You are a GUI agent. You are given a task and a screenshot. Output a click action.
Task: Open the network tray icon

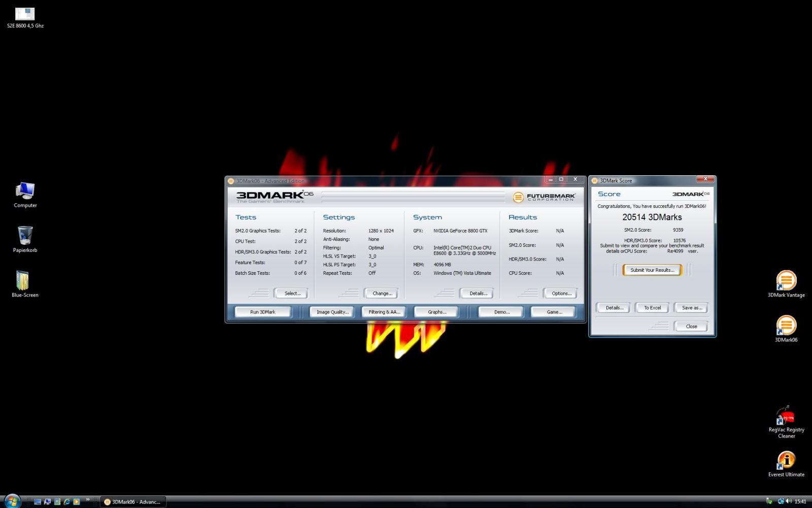coord(781,501)
